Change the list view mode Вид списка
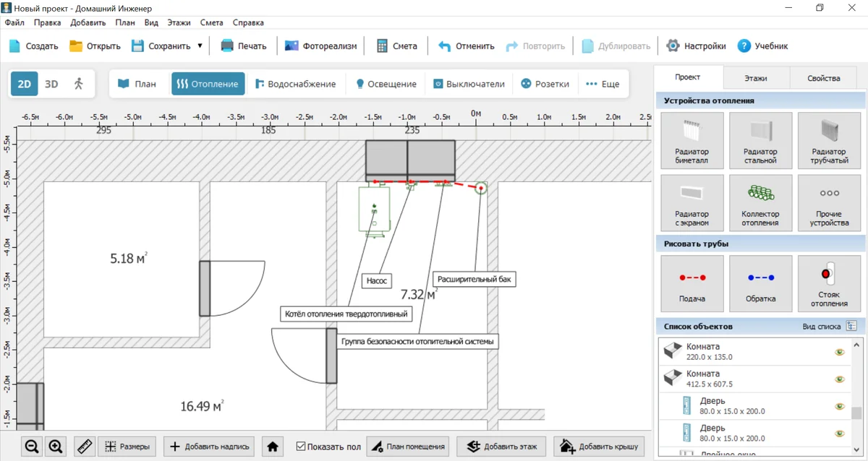 coord(851,327)
